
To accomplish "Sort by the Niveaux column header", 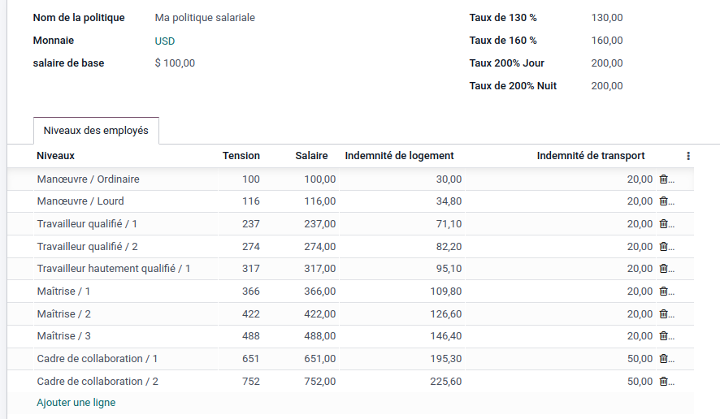I will 56,156.
